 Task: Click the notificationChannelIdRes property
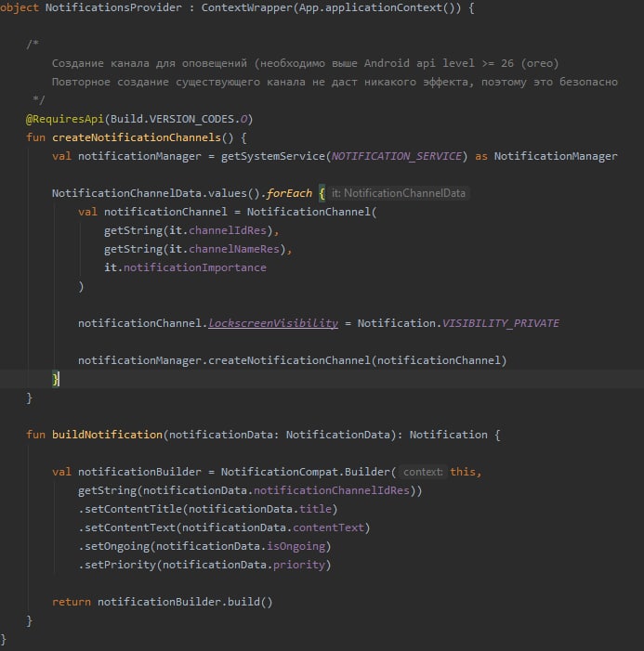332,490
